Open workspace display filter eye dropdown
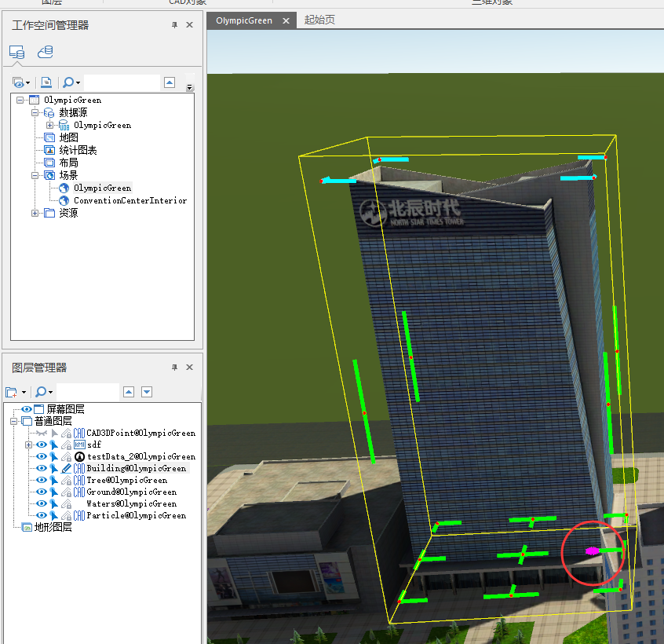The height and width of the screenshot is (644, 664). pyautogui.click(x=20, y=82)
